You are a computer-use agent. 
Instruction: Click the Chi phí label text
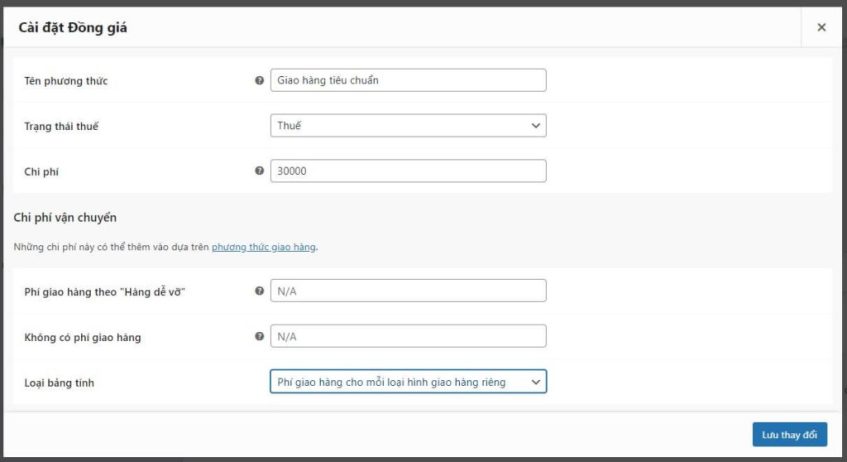43,172
